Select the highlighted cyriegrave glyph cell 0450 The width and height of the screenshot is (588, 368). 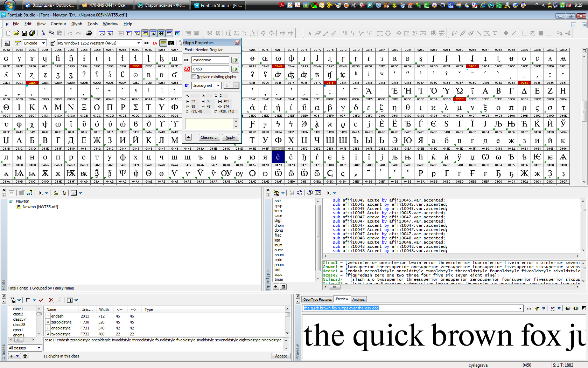point(278,157)
